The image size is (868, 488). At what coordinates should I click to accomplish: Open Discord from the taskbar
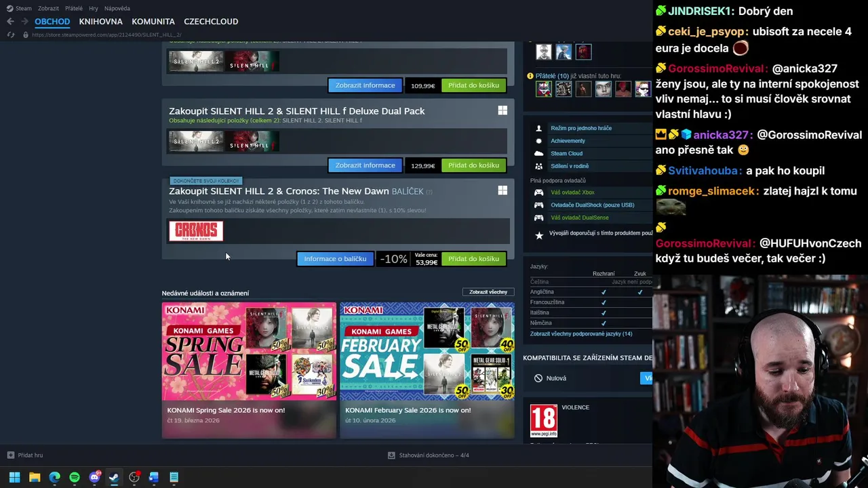[x=94, y=477]
